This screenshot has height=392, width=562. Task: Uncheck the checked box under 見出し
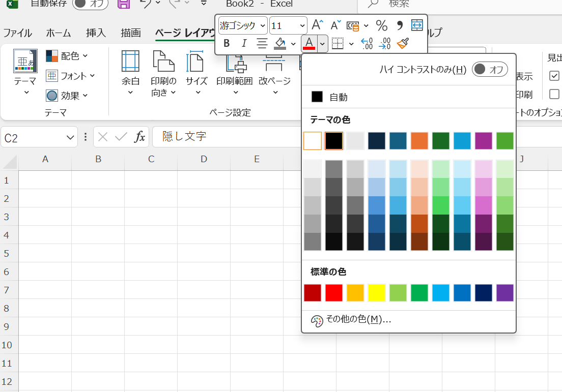click(554, 76)
